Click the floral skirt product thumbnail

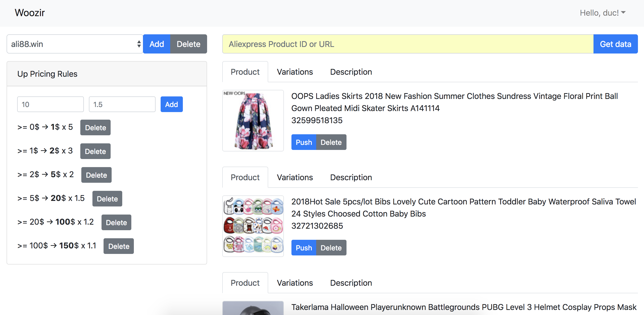click(x=253, y=121)
